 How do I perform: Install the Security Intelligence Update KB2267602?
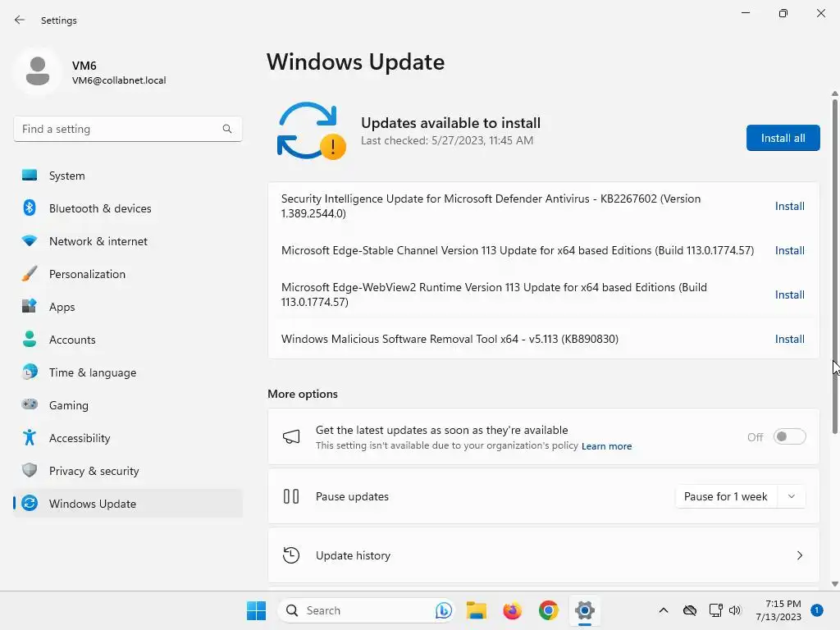[790, 206]
